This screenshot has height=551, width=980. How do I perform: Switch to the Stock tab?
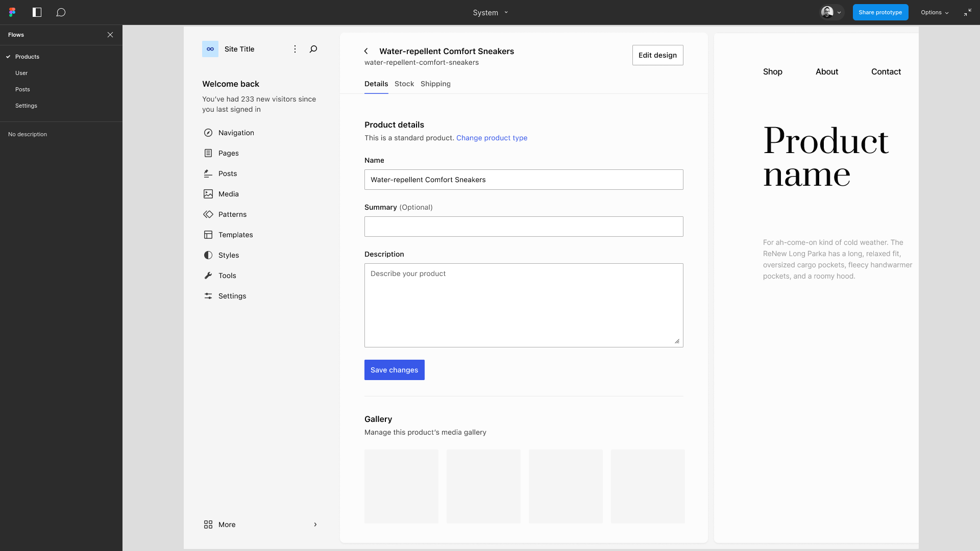tap(404, 84)
